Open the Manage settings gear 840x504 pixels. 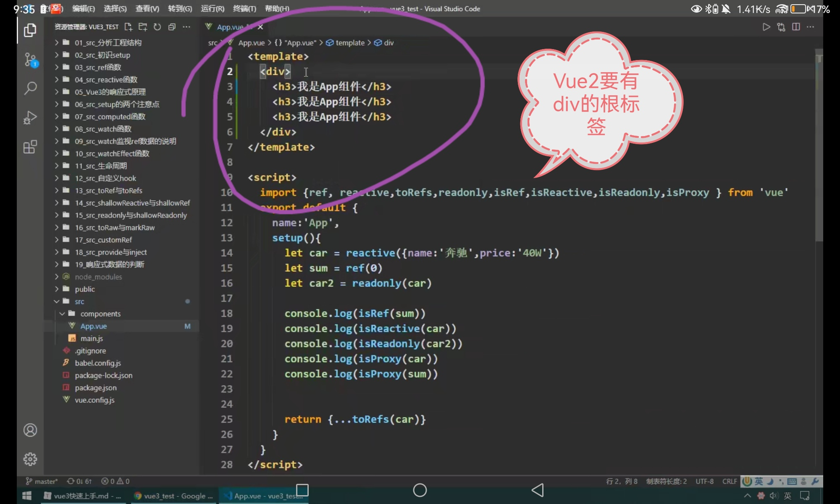30,459
